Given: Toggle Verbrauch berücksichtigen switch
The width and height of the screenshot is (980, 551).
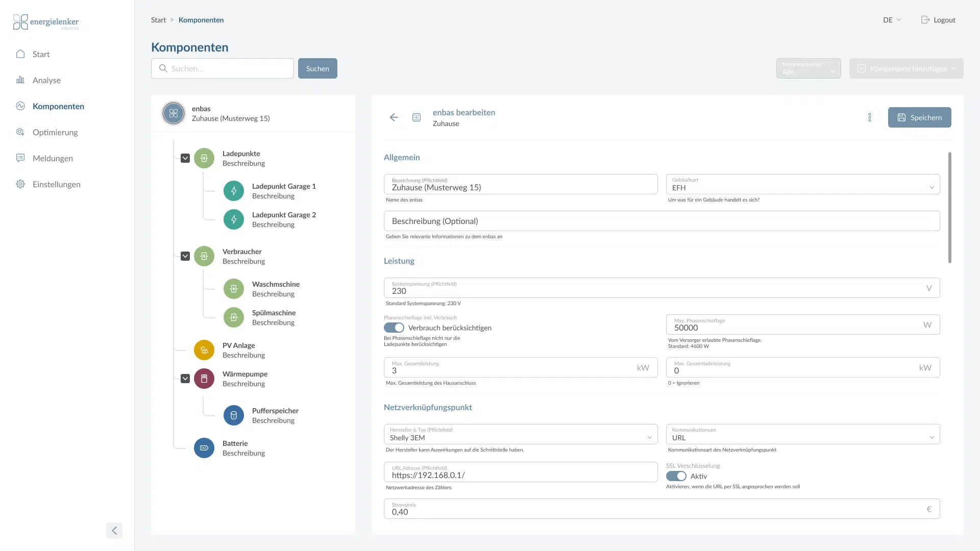Looking at the screenshot, I should 394,328.
